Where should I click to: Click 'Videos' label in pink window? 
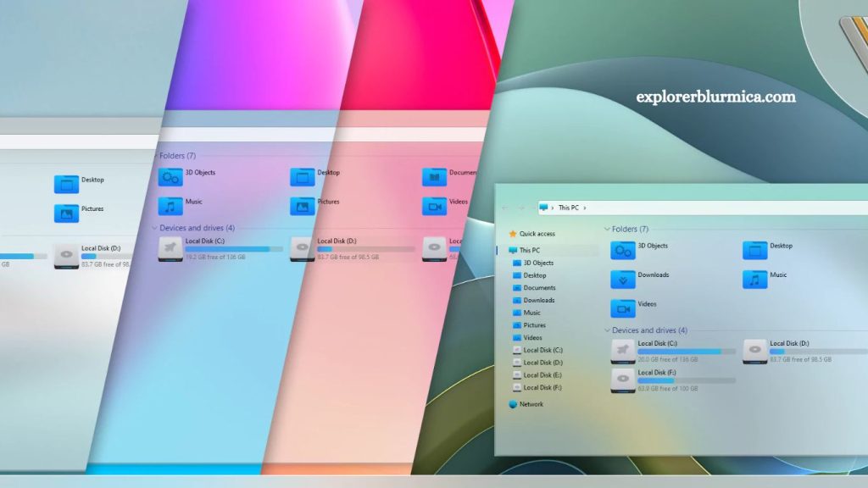tap(459, 202)
